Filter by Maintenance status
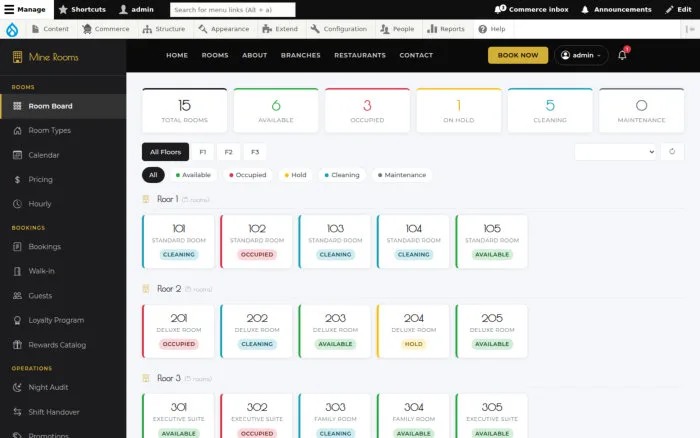Image resolution: width=700 pixels, height=438 pixels. click(x=402, y=175)
